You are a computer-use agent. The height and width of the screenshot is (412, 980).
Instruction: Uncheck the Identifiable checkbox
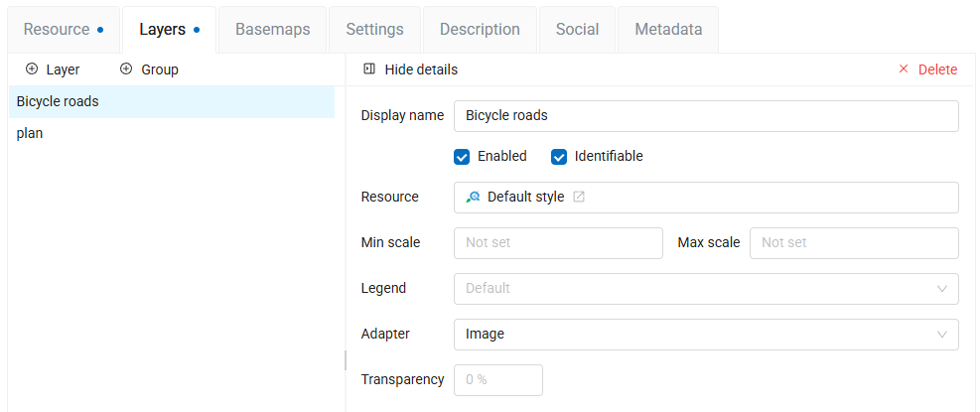coord(559,157)
